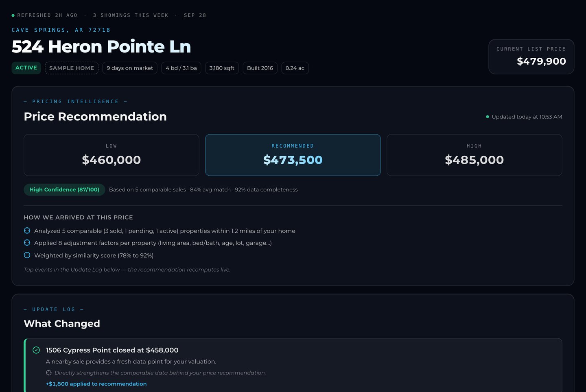Click the ACTIVE status badge
The width and height of the screenshot is (586, 392).
pyautogui.click(x=26, y=68)
